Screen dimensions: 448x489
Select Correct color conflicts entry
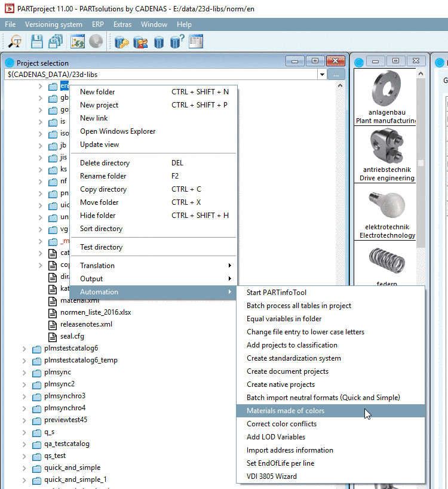(x=331, y=424)
